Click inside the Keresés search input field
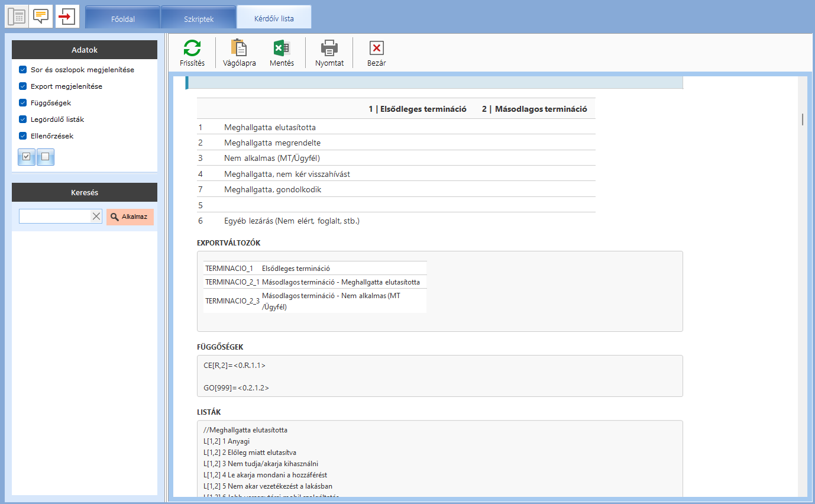This screenshot has height=504, width=815. tap(54, 217)
